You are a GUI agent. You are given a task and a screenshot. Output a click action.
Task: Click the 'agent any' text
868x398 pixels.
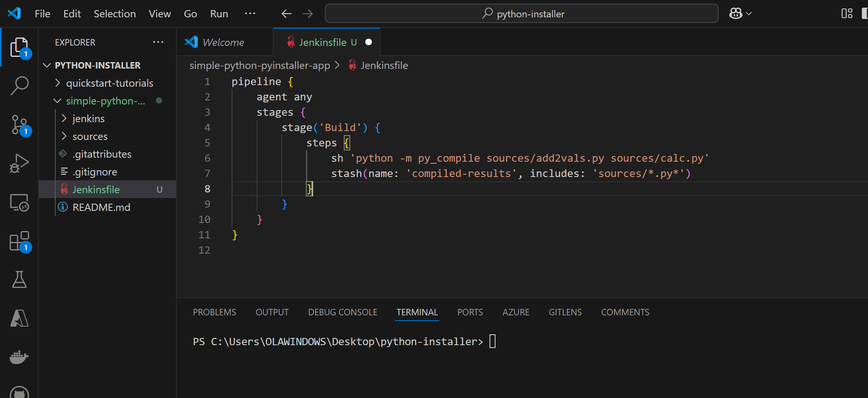284,97
